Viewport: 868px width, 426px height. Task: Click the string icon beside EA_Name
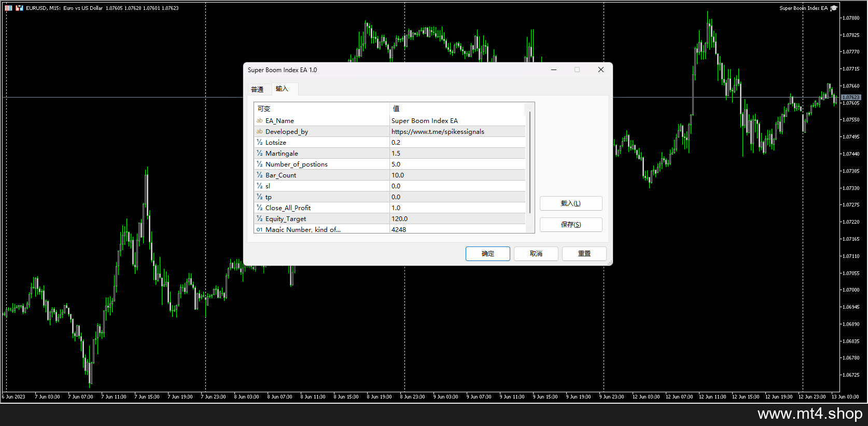[259, 121]
